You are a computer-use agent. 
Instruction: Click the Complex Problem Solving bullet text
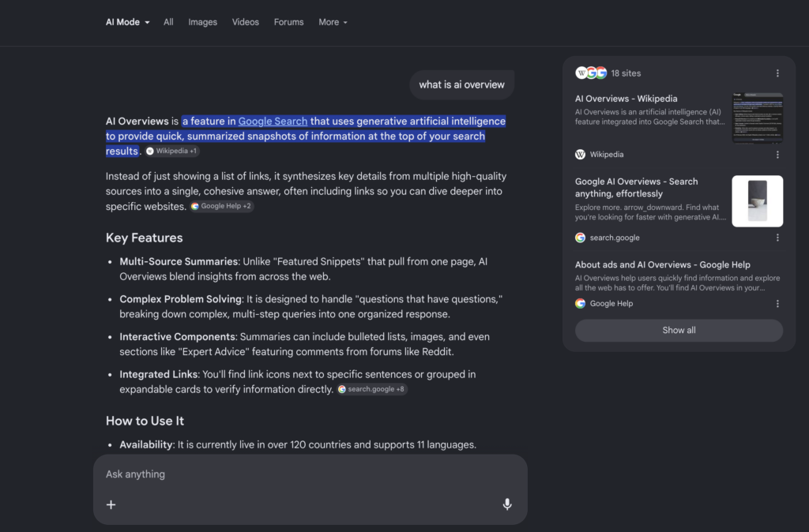311,307
